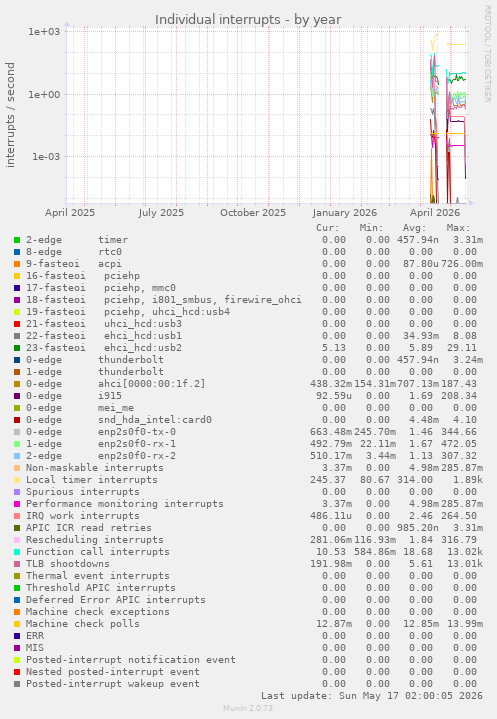Click the purple swatch for i915 legend entry
Image resolution: width=497 pixels, height=719 pixels.
[x=17, y=396]
